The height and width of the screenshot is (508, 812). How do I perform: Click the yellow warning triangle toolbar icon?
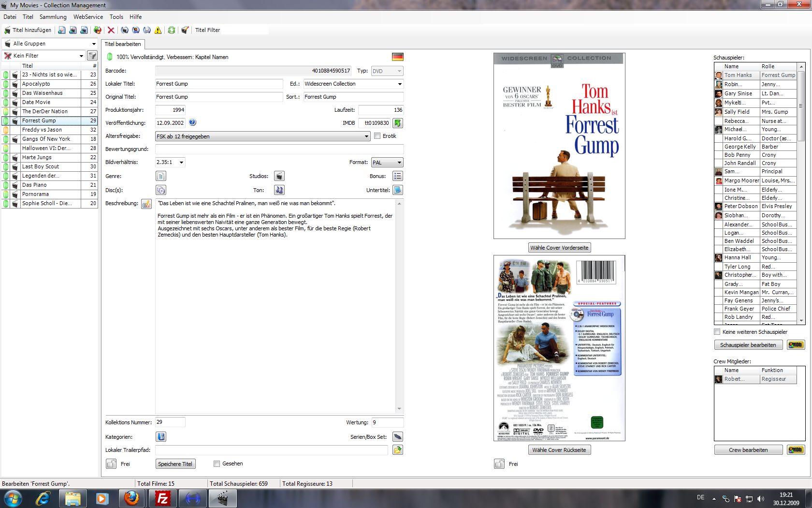pyautogui.click(x=158, y=30)
